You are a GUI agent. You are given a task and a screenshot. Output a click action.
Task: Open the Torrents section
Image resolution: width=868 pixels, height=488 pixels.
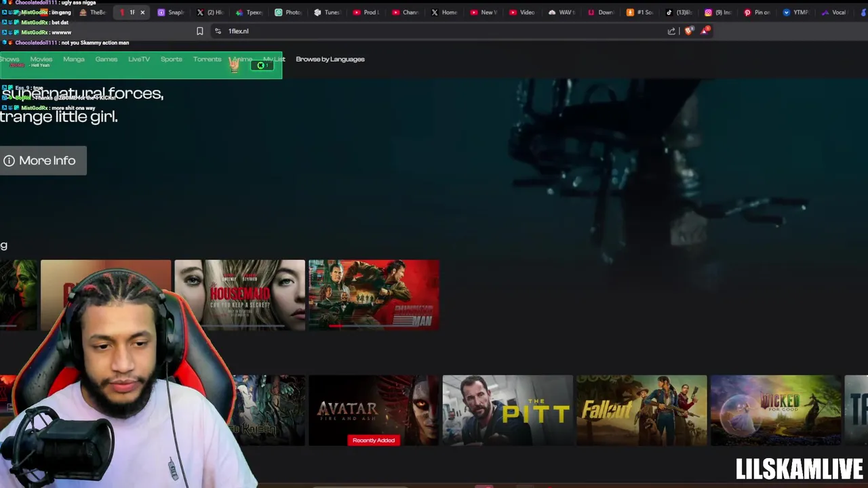[x=207, y=59]
